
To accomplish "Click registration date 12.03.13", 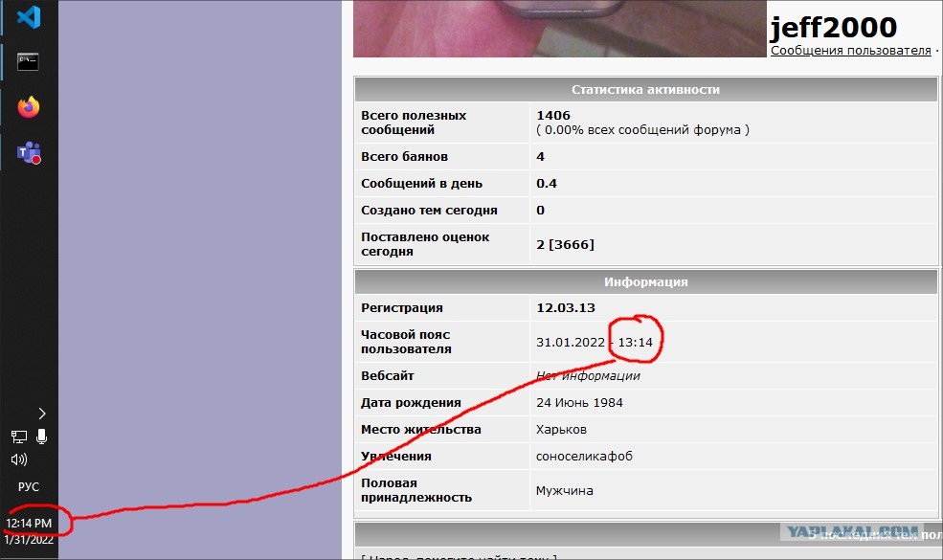I will (x=565, y=308).
